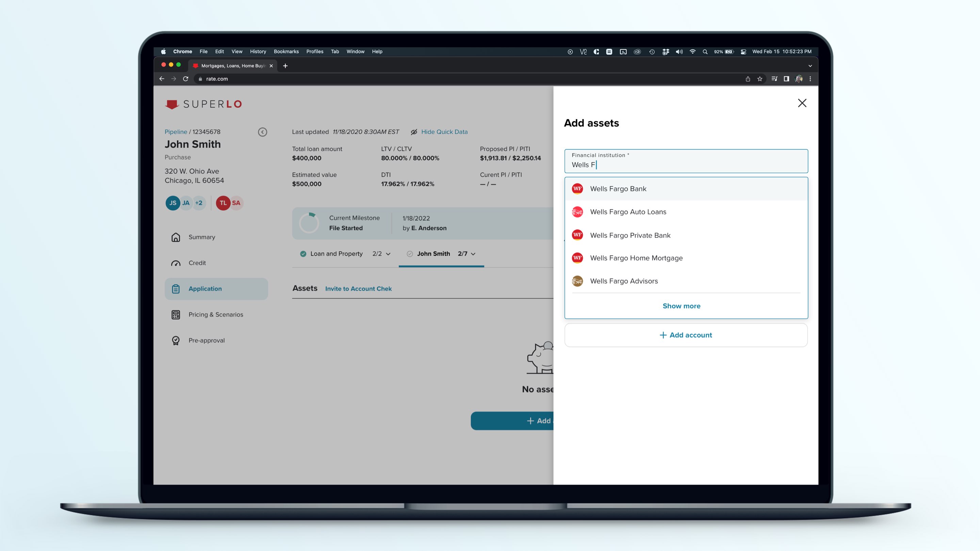
Task: Click the SuperLO logo
Action: click(203, 104)
